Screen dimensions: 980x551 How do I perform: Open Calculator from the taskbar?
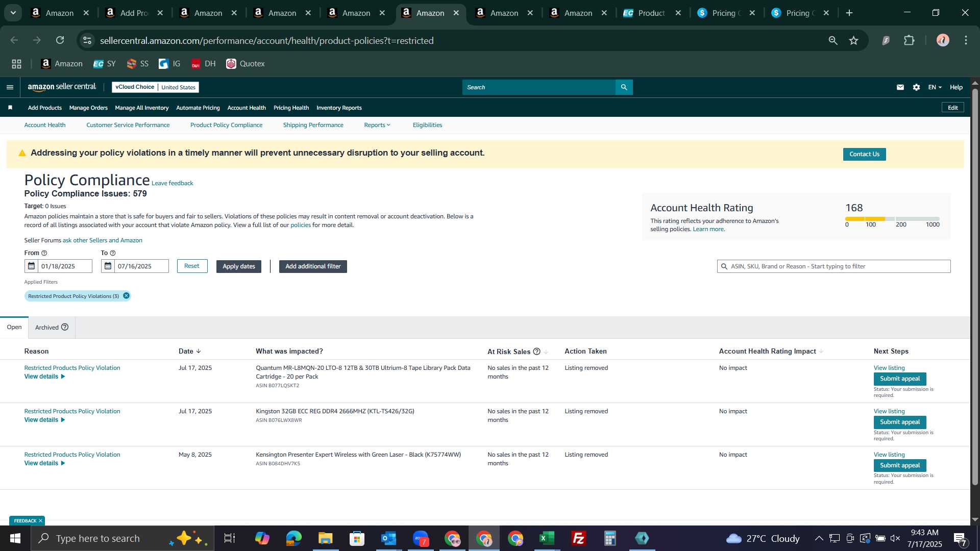[x=610, y=538]
